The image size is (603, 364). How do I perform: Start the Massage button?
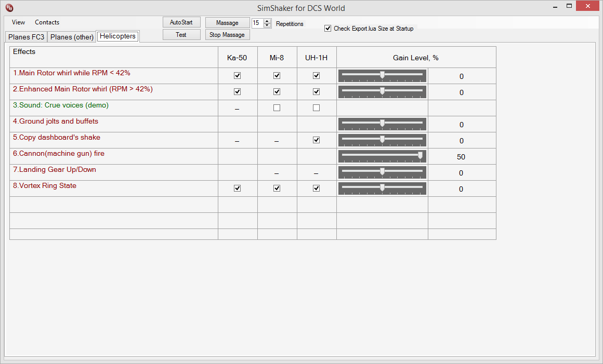click(x=227, y=23)
